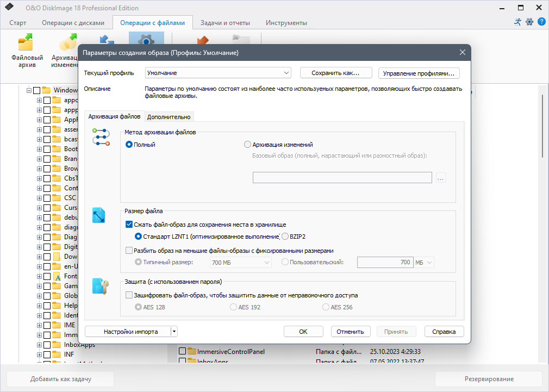Image resolution: width=549 pixels, height=392 pixels.
Task: Select the AES 192 encryption option
Action: tap(233, 307)
